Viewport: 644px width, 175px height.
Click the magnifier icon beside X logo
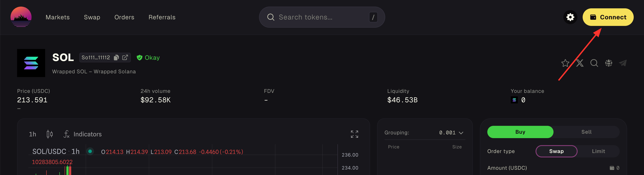[x=594, y=63]
